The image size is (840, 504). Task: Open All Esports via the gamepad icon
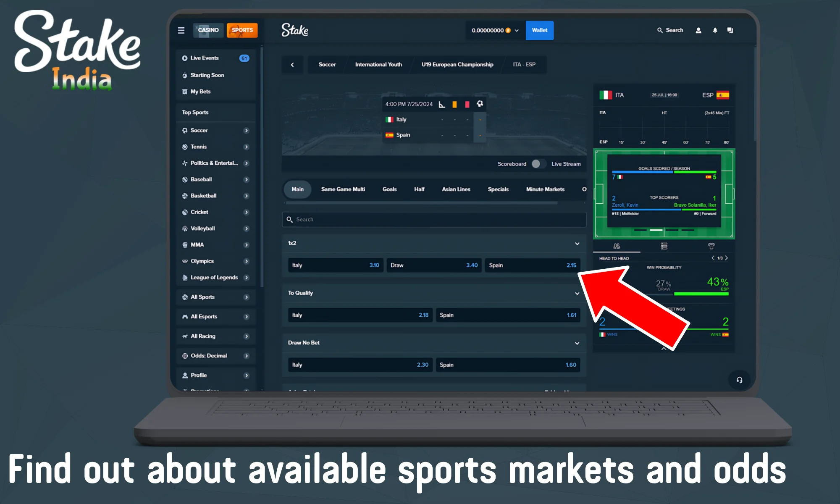click(x=185, y=316)
